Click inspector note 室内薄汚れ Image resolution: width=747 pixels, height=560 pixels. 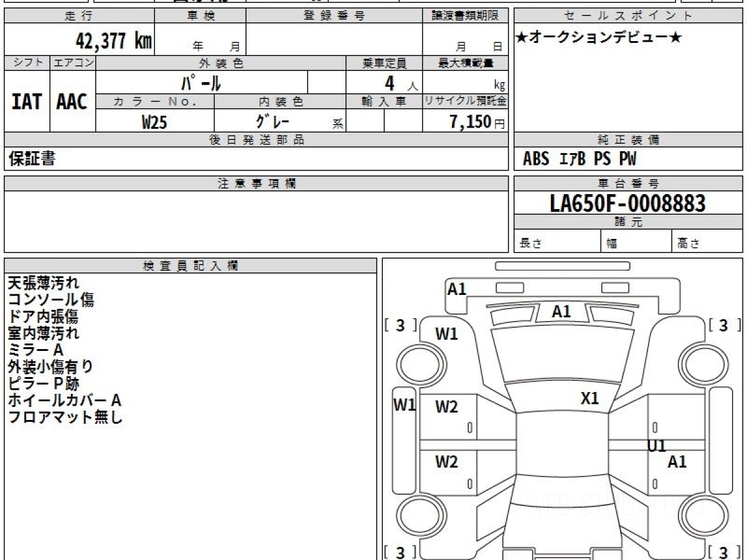point(44,334)
